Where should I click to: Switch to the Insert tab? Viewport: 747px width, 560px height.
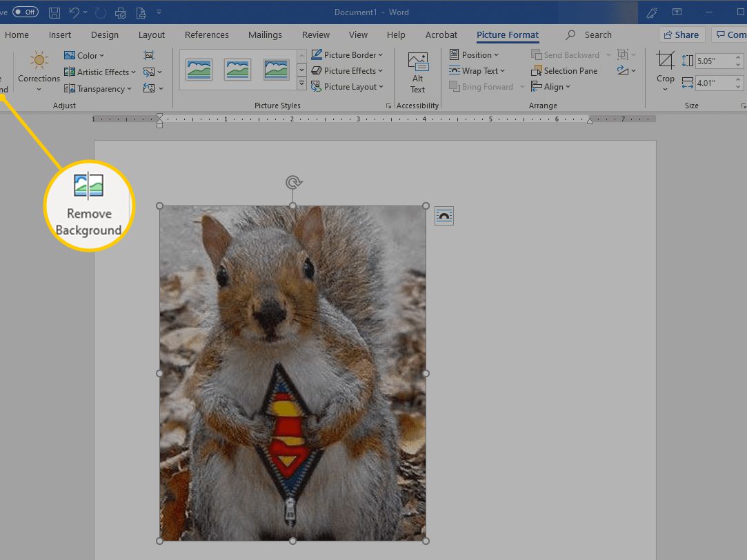(59, 34)
